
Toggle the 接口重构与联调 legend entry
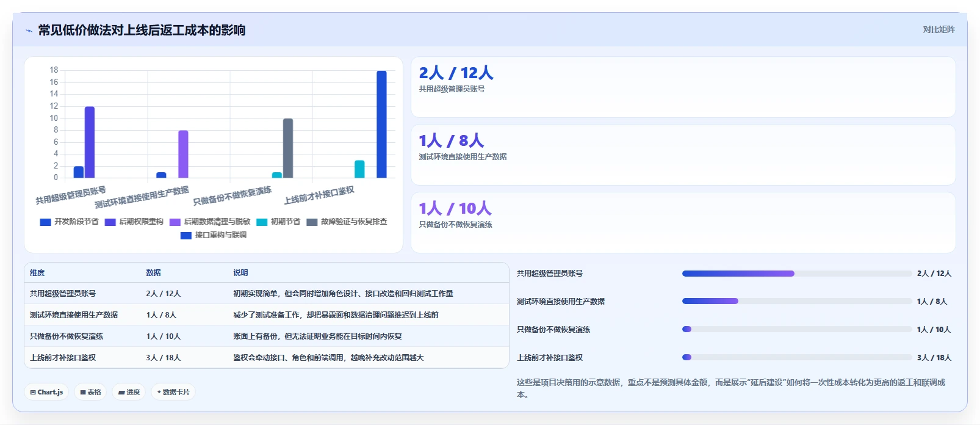(x=214, y=235)
